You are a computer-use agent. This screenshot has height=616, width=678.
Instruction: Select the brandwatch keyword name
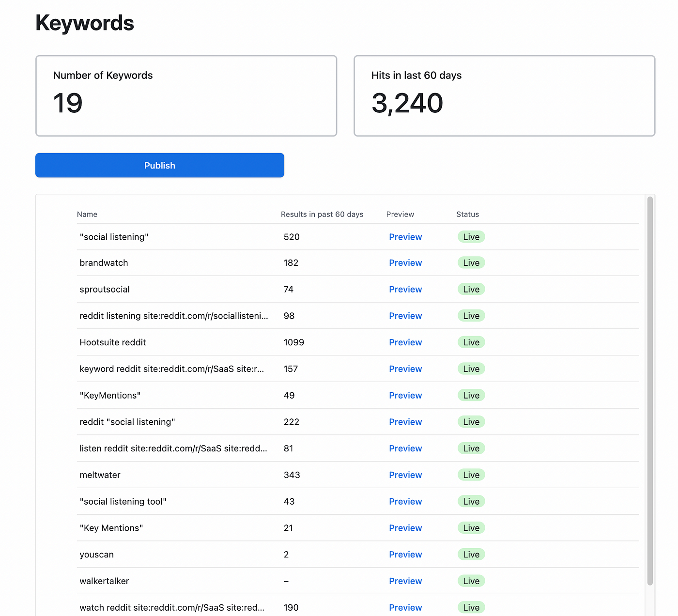point(104,263)
